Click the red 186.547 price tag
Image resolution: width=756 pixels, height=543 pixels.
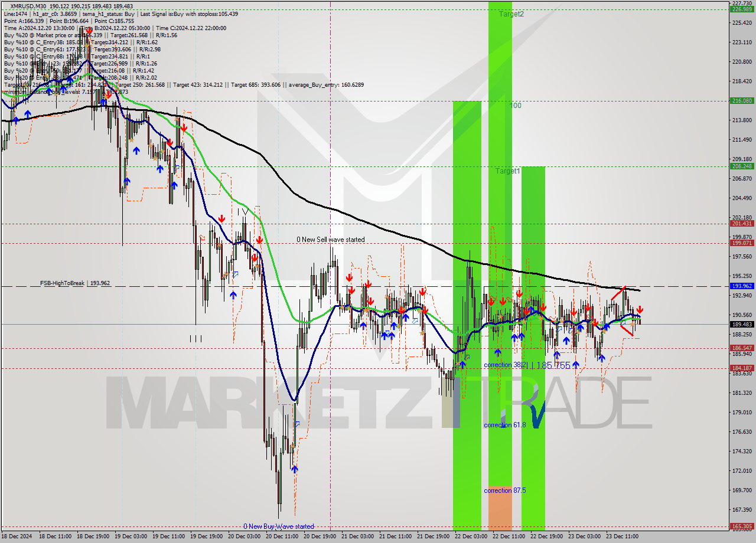point(742,348)
